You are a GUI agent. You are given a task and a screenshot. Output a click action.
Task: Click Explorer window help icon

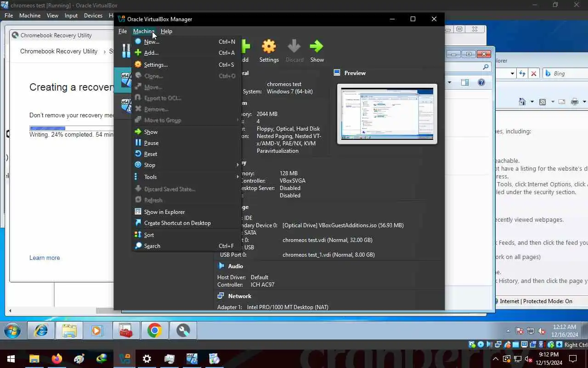[x=481, y=82]
